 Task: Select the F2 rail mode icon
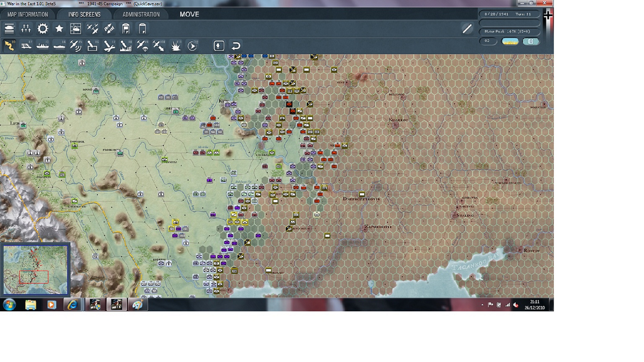26,46
